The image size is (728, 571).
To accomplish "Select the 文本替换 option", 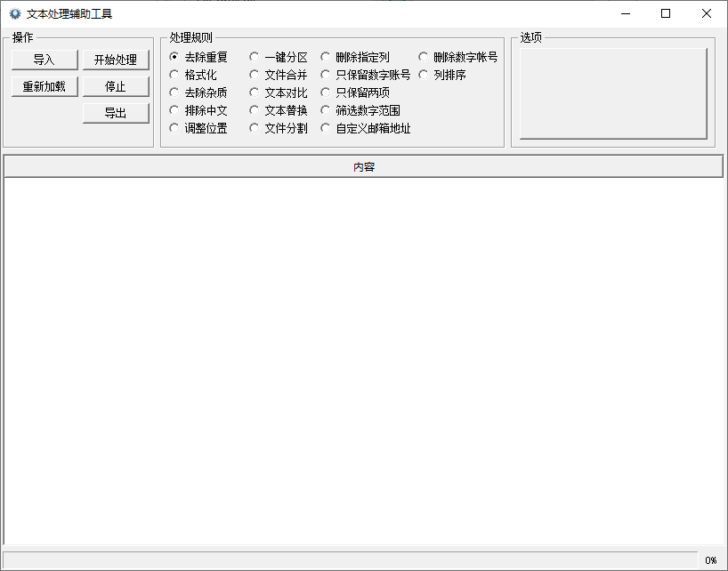I will (x=279, y=110).
